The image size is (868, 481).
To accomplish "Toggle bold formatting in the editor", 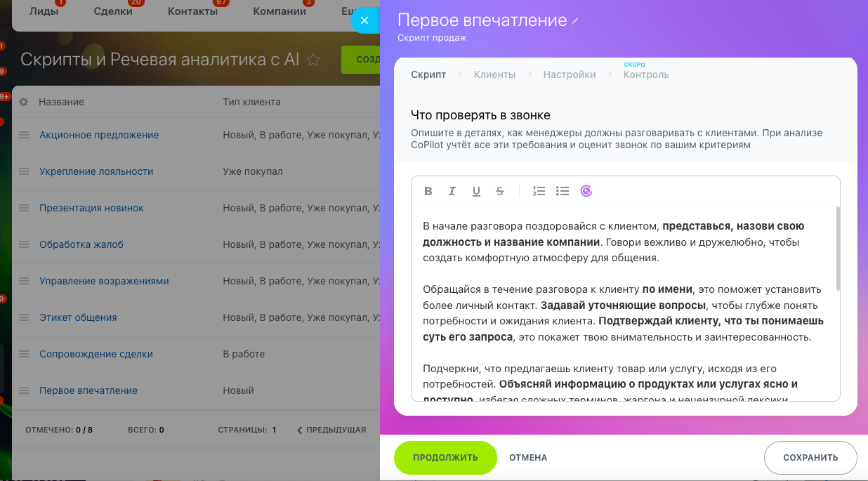I will [x=428, y=191].
